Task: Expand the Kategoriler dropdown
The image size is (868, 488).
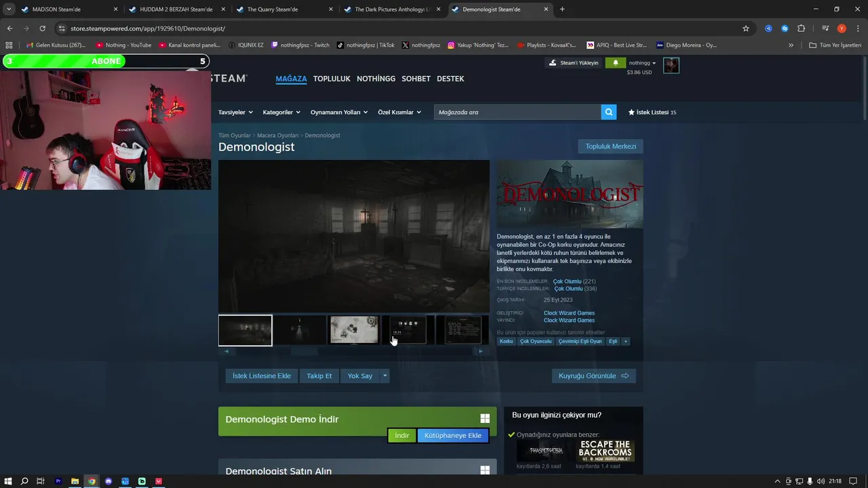Action: (282, 112)
